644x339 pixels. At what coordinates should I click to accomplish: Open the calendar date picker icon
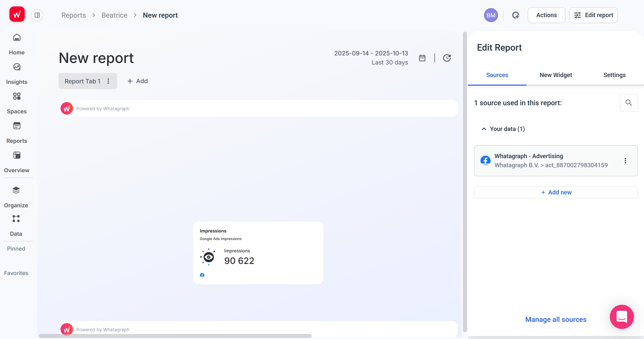pos(422,58)
